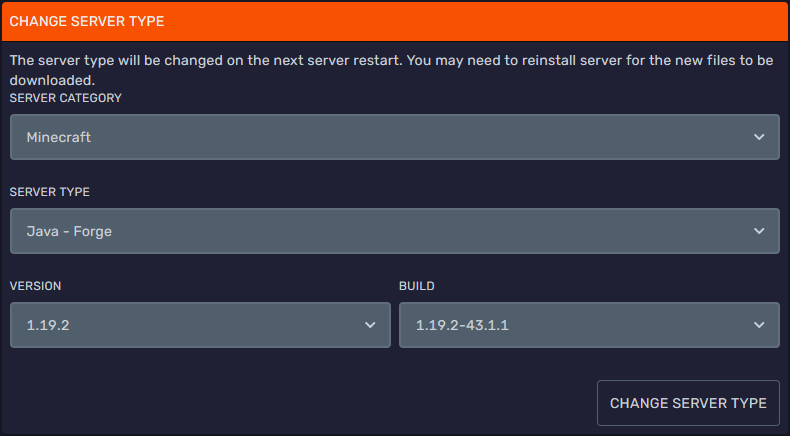
Task: Expand the Build selection dropdown
Action: point(588,325)
